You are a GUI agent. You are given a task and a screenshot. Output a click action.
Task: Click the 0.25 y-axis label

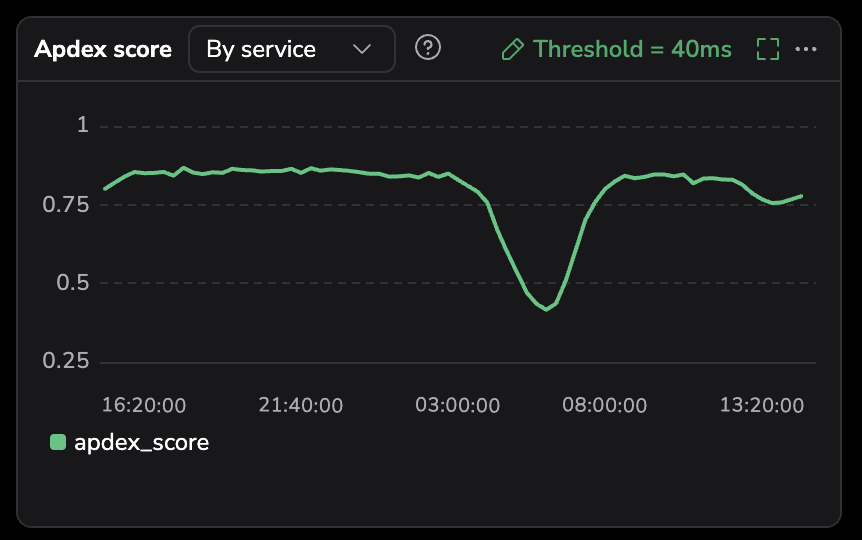(x=66, y=361)
